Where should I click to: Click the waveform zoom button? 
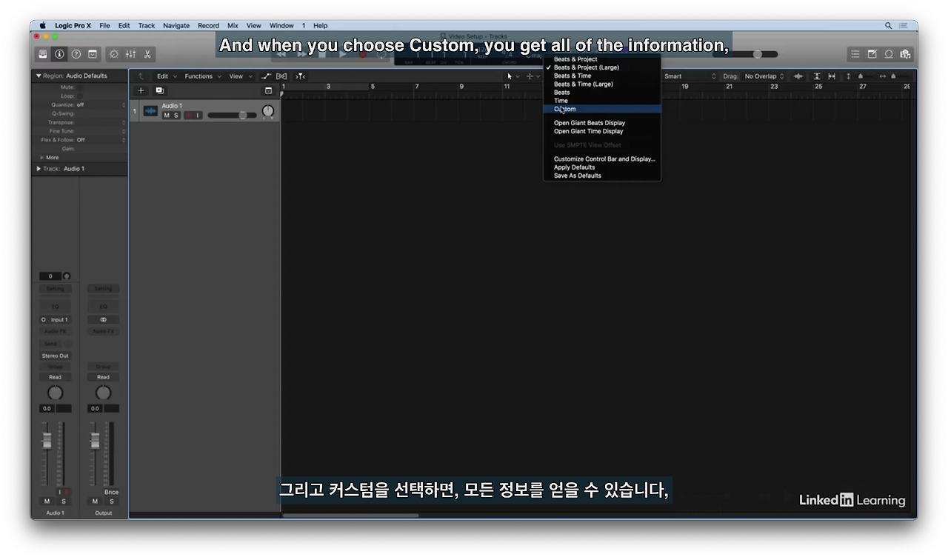coord(798,76)
